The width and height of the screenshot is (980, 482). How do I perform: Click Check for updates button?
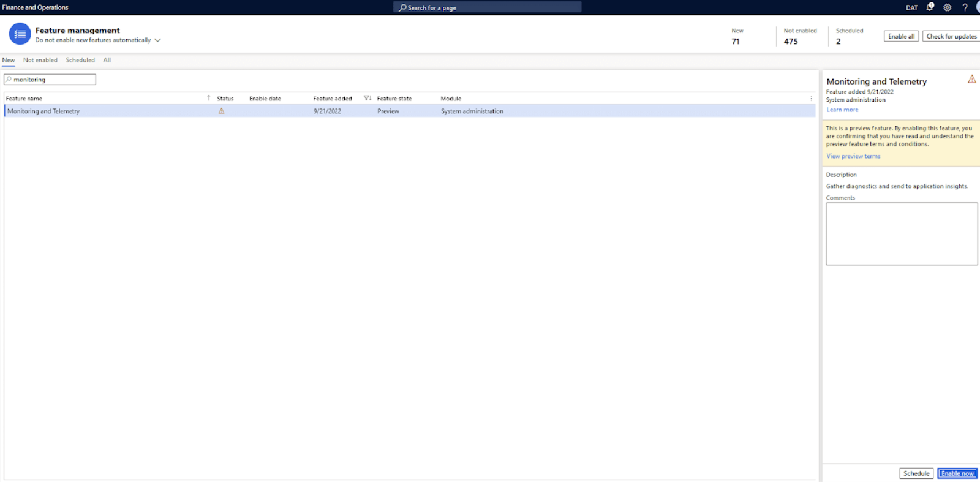[951, 36]
